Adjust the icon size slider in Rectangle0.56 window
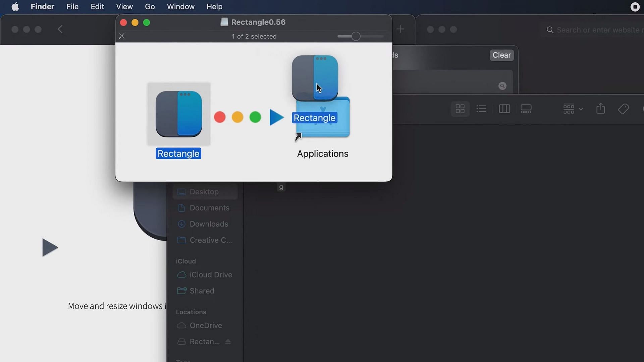The width and height of the screenshot is (644, 362). pos(356,36)
